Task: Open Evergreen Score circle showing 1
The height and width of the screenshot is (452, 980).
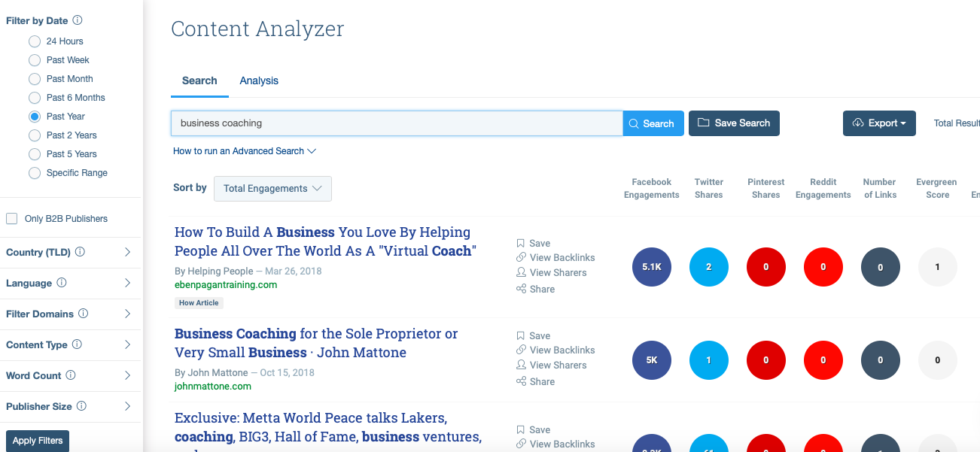Action: click(938, 267)
